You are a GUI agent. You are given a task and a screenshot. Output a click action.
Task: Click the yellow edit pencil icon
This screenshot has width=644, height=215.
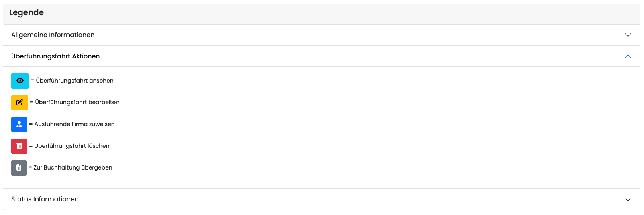[20, 103]
